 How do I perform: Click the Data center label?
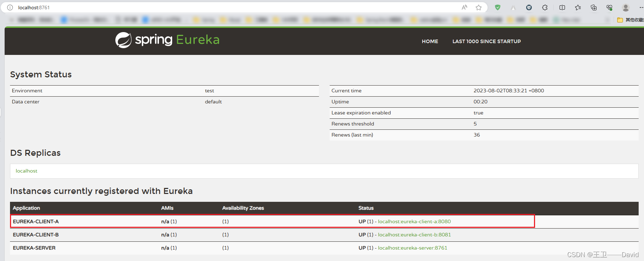(26, 102)
